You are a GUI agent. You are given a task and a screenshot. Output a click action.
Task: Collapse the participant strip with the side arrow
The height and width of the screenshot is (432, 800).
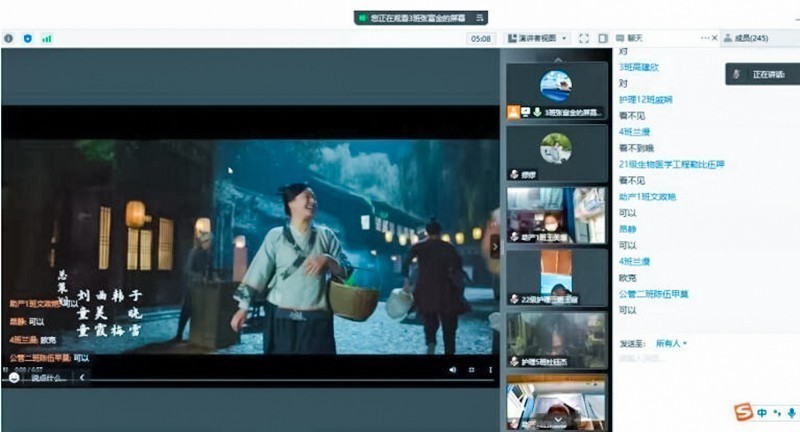click(494, 247)
